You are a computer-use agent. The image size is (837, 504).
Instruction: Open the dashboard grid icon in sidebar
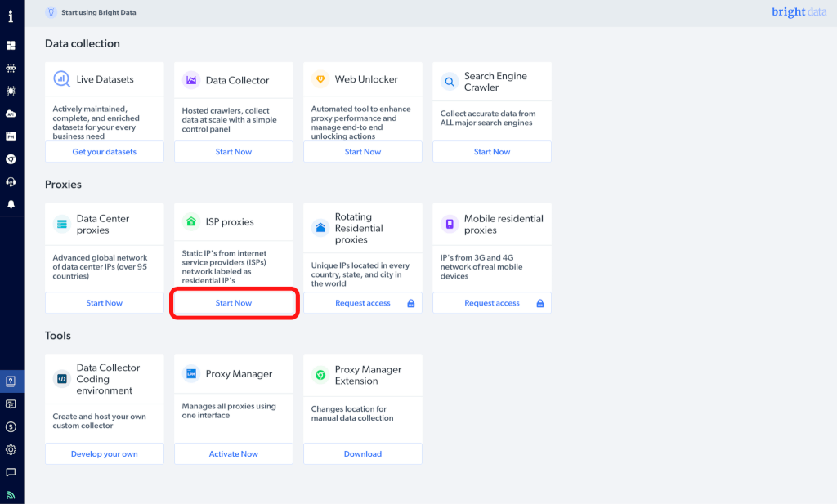11,45
